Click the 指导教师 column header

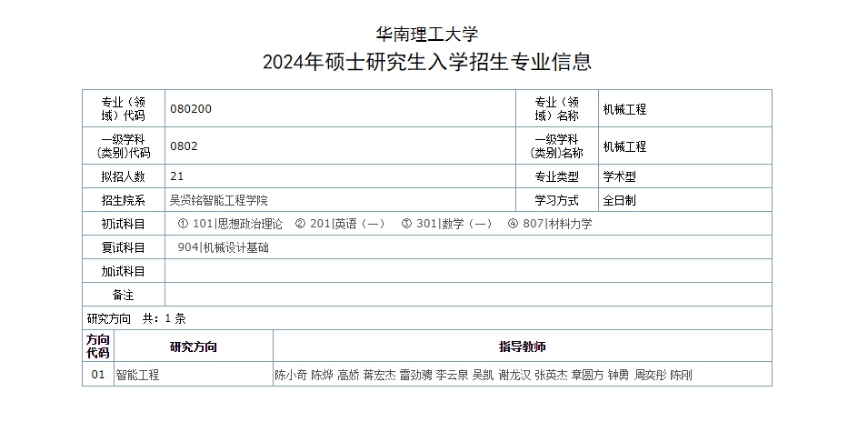tap(522, 347)
